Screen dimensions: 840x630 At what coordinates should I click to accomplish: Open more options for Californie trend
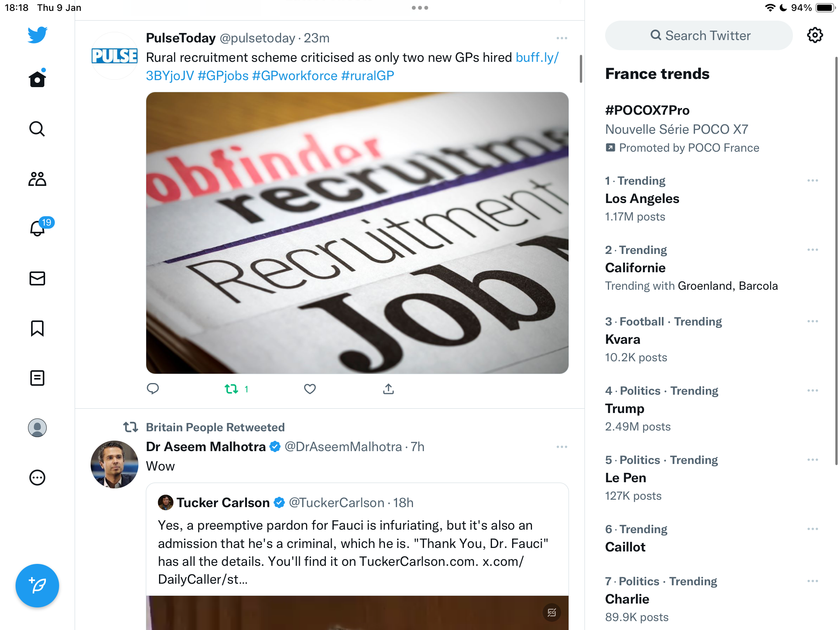coord(813,250)
